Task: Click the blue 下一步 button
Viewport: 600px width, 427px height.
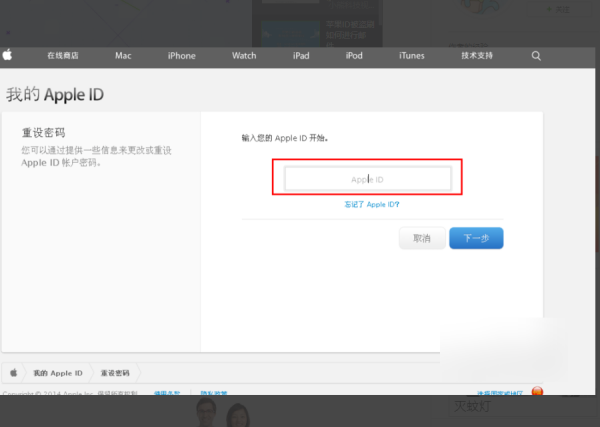Action: (476, 238)
